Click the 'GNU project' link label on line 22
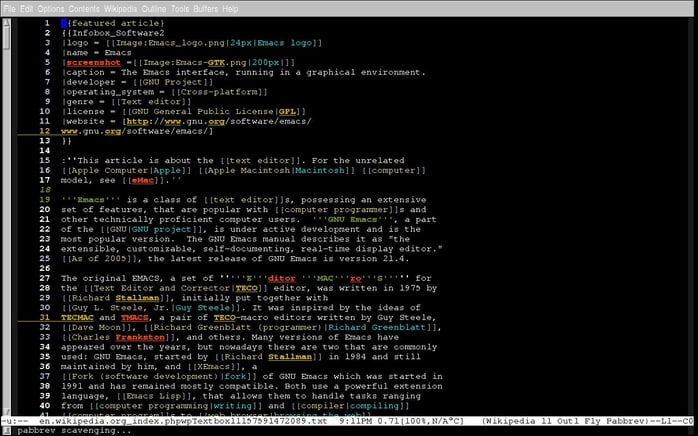 pyautogui.click(x=162, y=229)
